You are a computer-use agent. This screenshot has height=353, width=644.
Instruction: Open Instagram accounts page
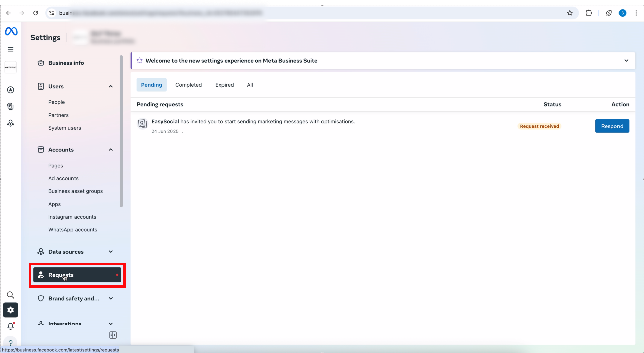[x=72, y=217]
